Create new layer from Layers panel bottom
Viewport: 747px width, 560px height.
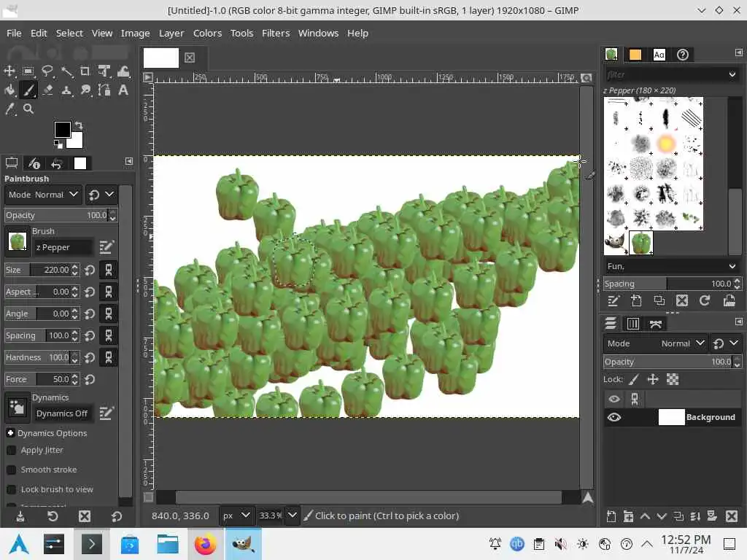(x=611, y=516)
